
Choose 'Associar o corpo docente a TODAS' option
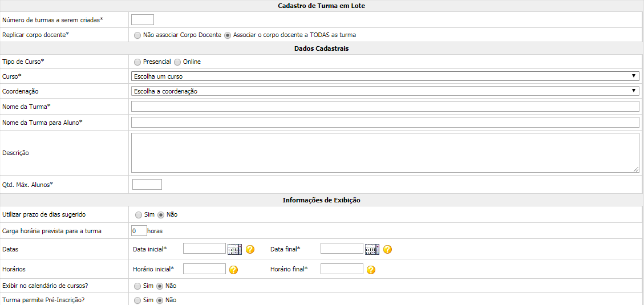(x=228, y=35)
